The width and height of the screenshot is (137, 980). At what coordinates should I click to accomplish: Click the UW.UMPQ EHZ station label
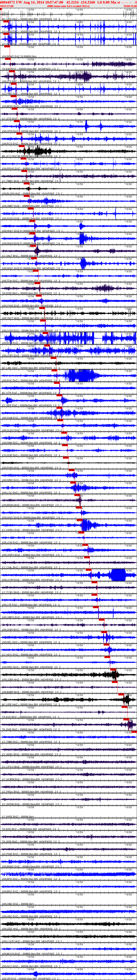(32, 617)
